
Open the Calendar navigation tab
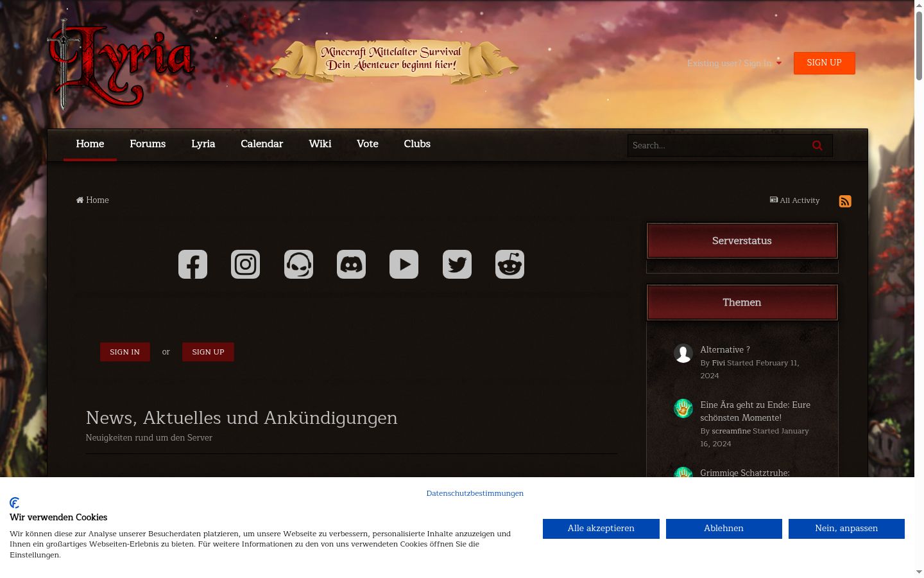click(x=262, y=144)
